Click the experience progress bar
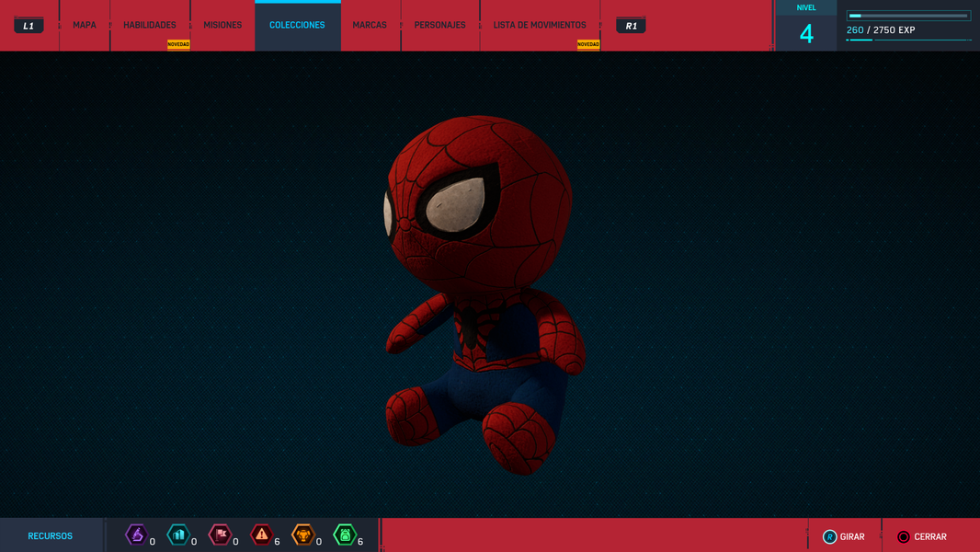 (x=908, y=16)
